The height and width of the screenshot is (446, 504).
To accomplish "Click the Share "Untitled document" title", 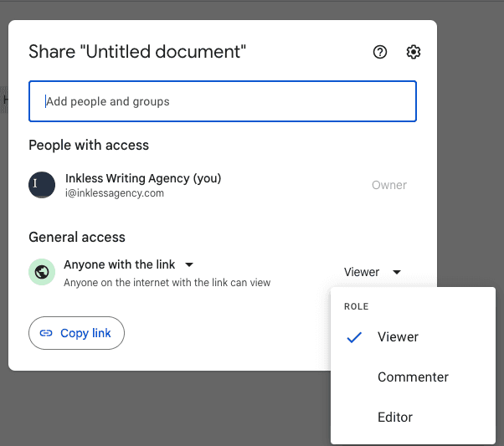I will [x=137, y=52].
